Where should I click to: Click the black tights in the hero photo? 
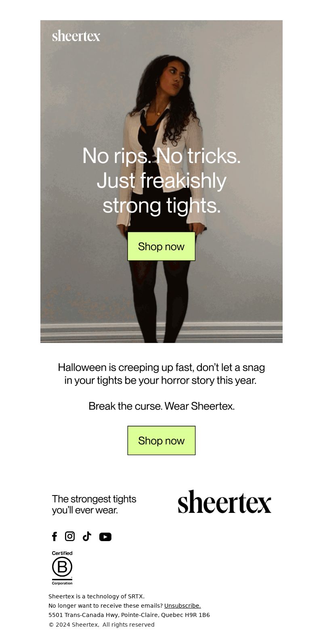pyautogui.click(x=161, y=299)
